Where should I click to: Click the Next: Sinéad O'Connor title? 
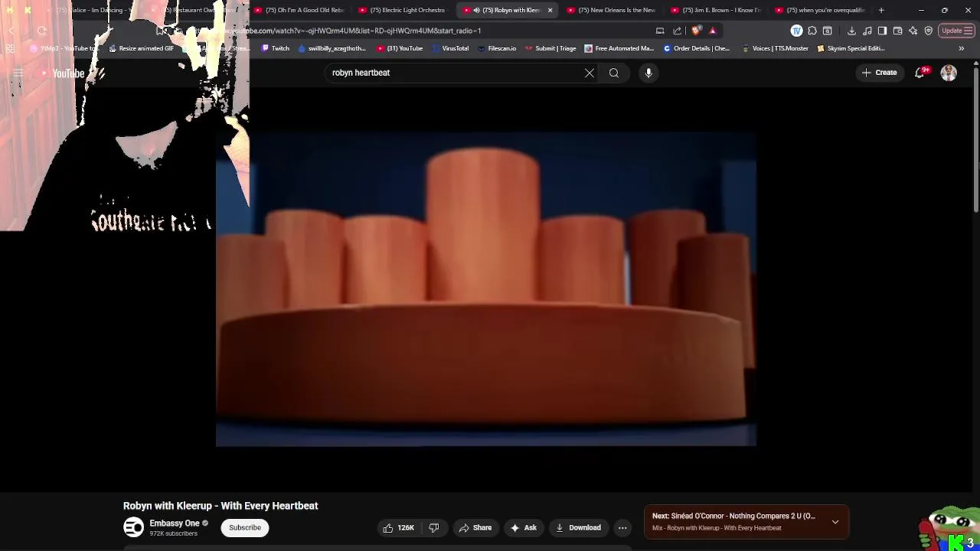[x=733, y=516]
